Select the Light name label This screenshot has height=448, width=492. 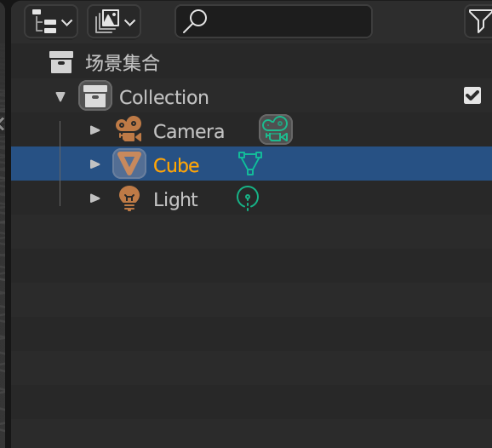click(175, 199)
